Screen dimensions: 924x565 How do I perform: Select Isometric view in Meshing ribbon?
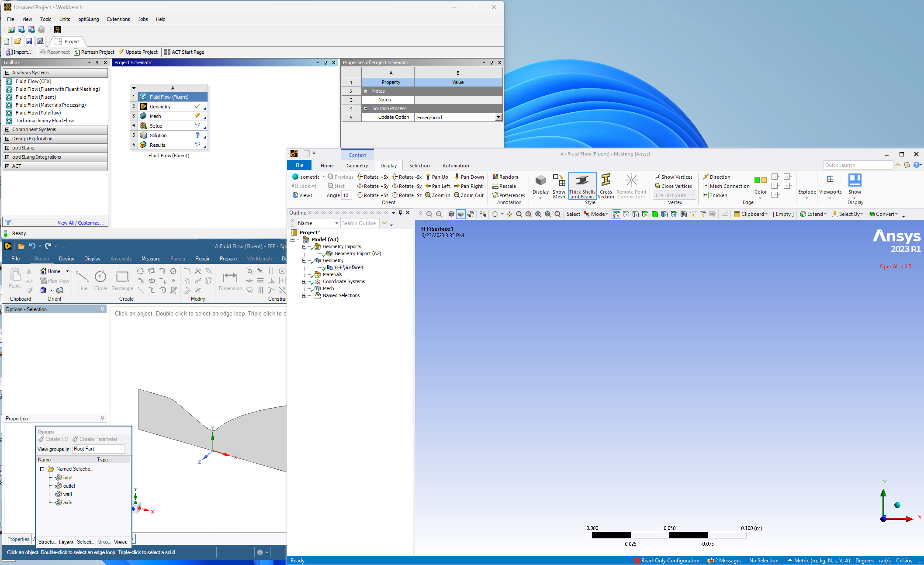pos(306,177)
